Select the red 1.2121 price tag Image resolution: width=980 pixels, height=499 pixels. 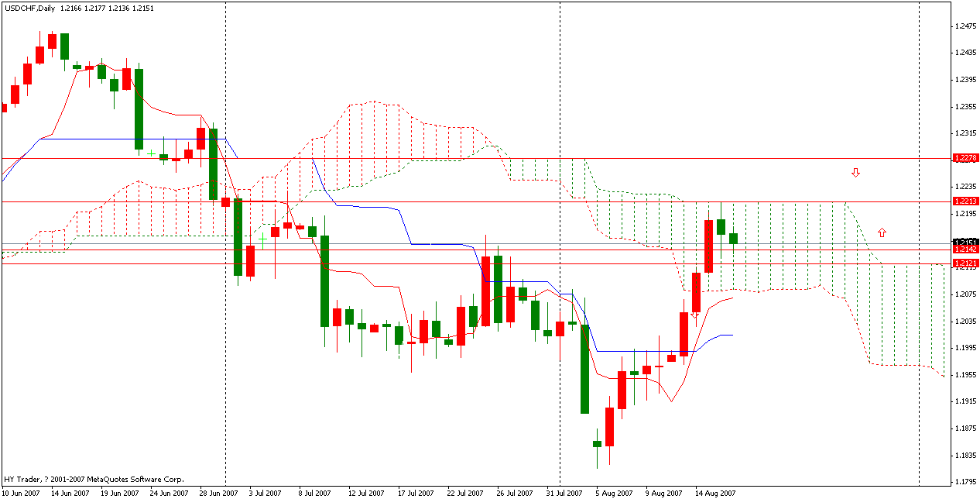pyautogui.click(x=967, y=263)
